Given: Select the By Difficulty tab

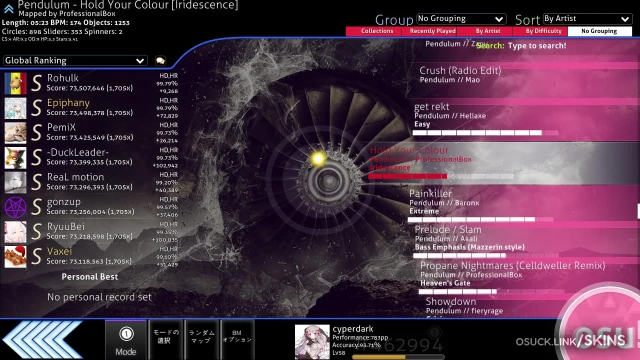Looking at the screenshot, I should pyautogui.click(x=540, y=31).
